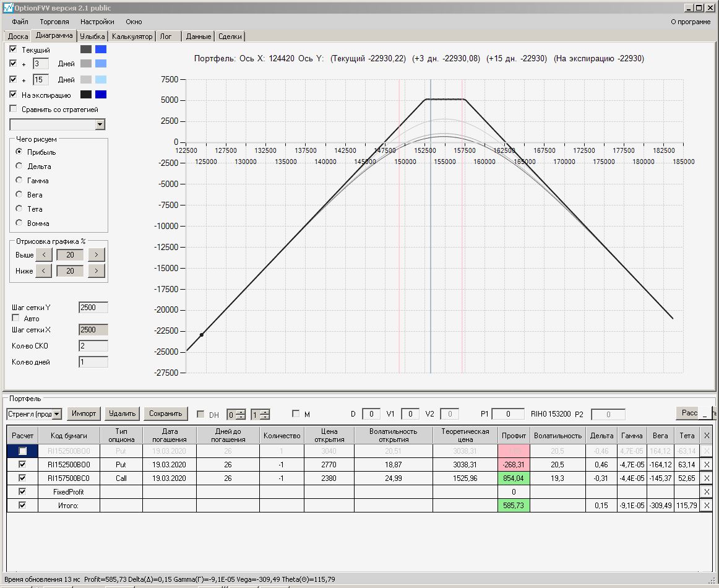Expand the Стренгл strategy dropdown
The width and height of the screenshot is (719, 588).
pos(57,414)
